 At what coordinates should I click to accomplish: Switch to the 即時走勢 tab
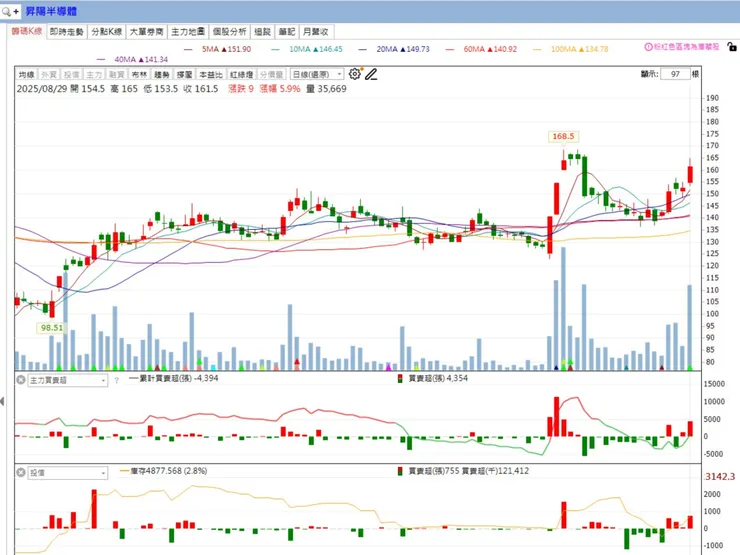tap(67, 32)
